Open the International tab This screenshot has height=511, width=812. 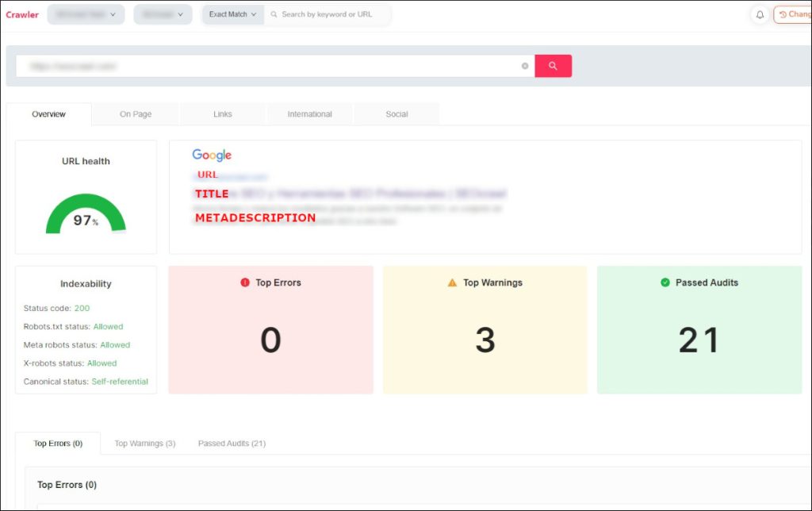click(309, 113)
